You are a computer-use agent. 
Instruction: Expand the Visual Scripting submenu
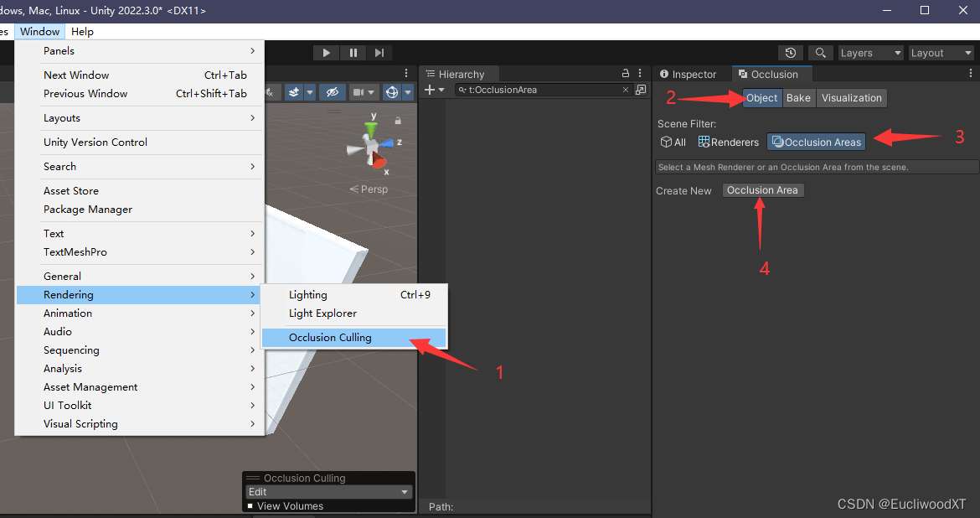click(x=141, y=424)
